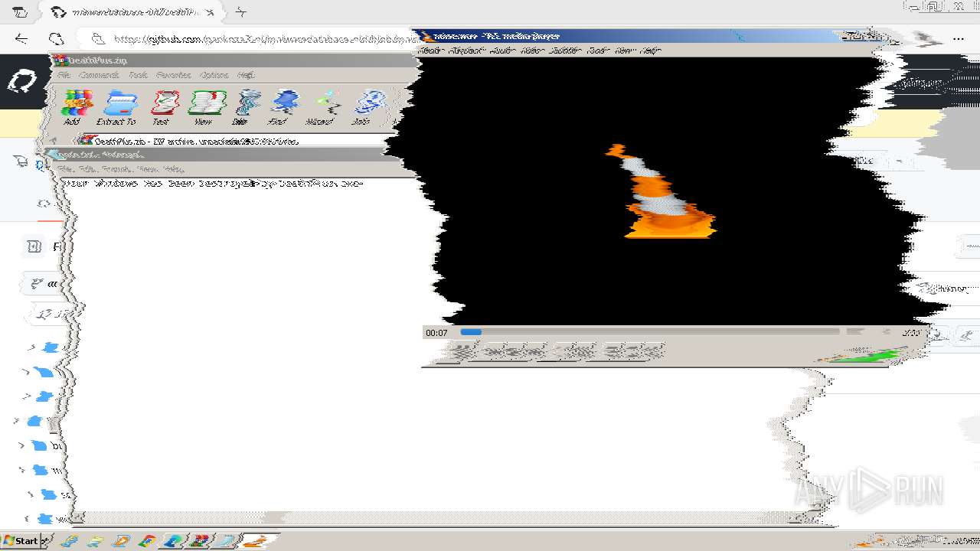Open the Notepad Format menu

(116, 168)
